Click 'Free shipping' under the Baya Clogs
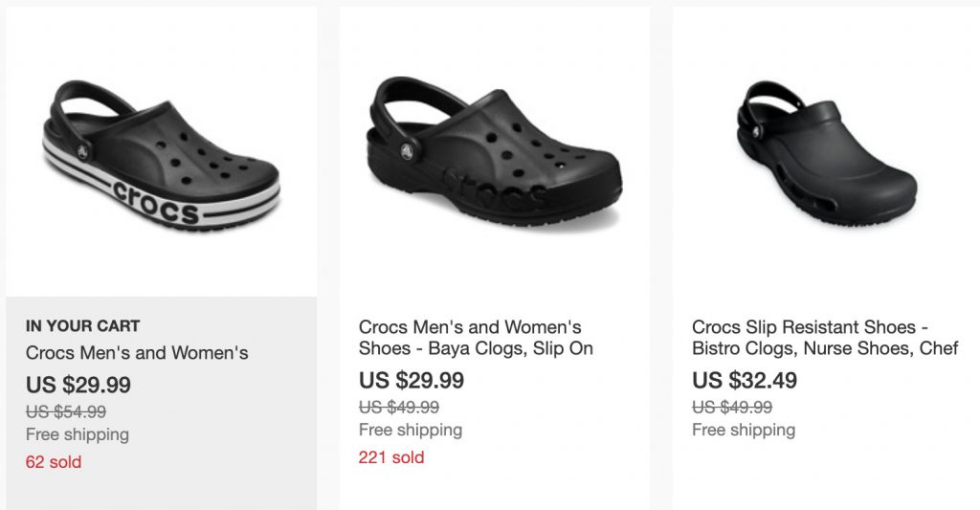This screenshot has width=980, height=510. [411, 430]
